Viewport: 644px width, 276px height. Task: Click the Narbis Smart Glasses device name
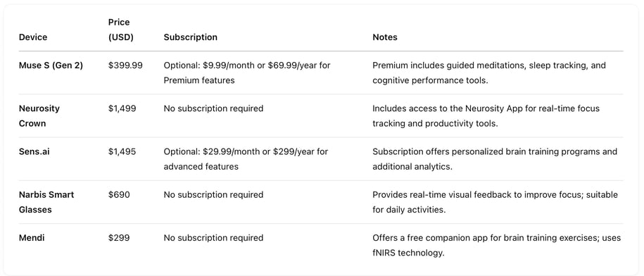click(46, 202)
